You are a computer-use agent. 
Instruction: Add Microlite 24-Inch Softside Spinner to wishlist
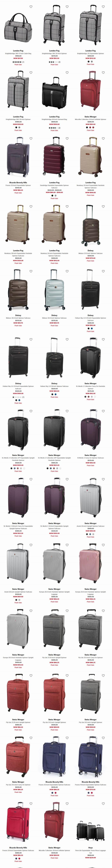(103, 72)
